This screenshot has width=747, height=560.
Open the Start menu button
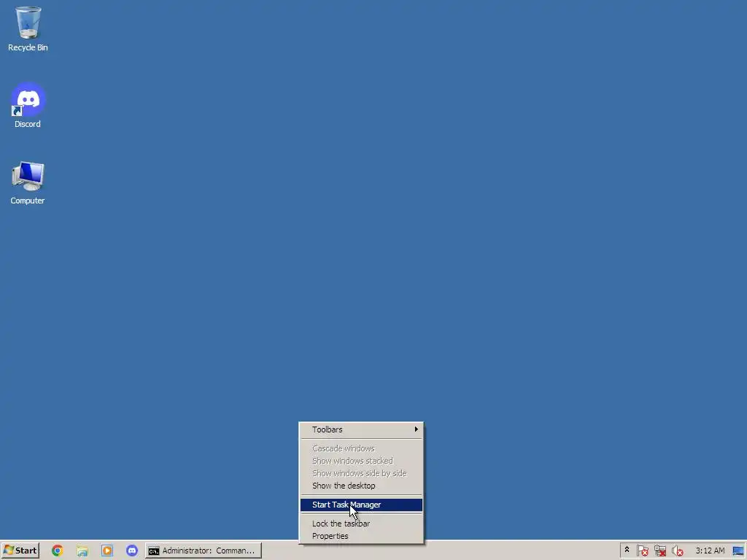point(20,551)
